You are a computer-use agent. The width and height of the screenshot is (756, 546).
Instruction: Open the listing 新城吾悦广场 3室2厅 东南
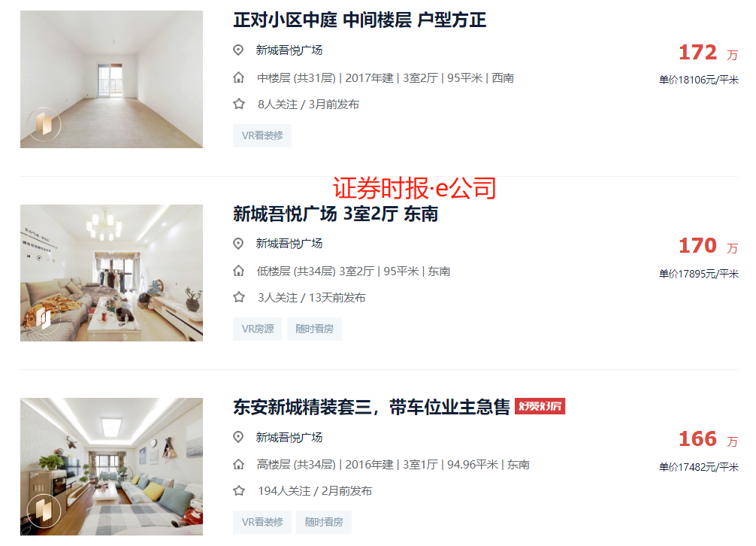coord(336,214)
